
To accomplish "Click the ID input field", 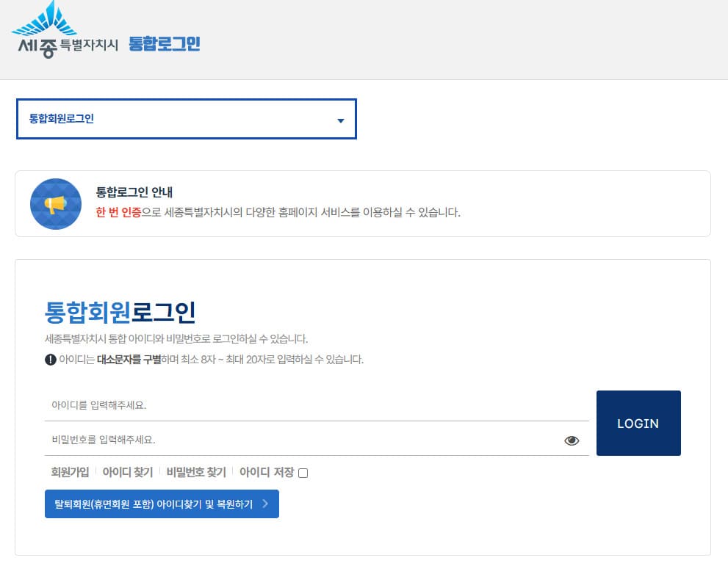I will coord(294,404).
